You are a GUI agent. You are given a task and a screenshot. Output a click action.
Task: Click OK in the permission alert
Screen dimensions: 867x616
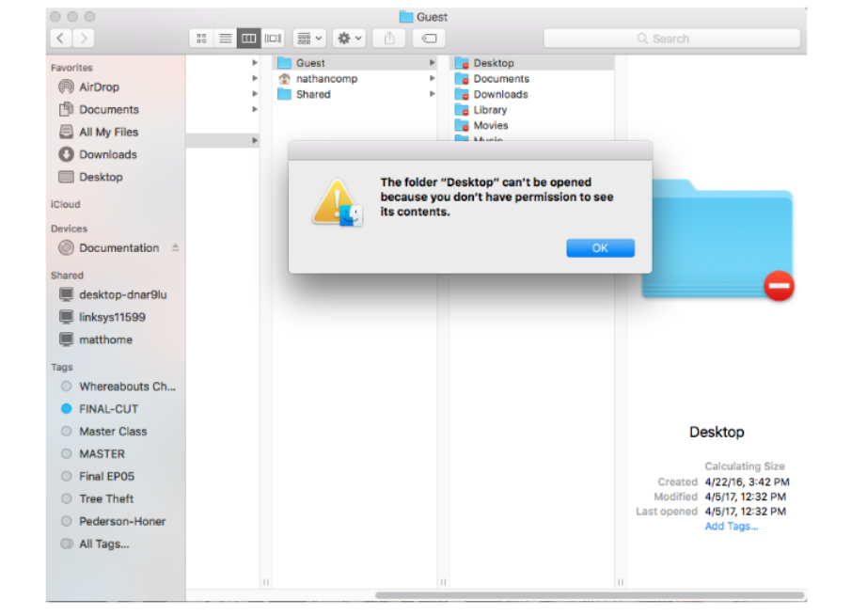point(600,248)
